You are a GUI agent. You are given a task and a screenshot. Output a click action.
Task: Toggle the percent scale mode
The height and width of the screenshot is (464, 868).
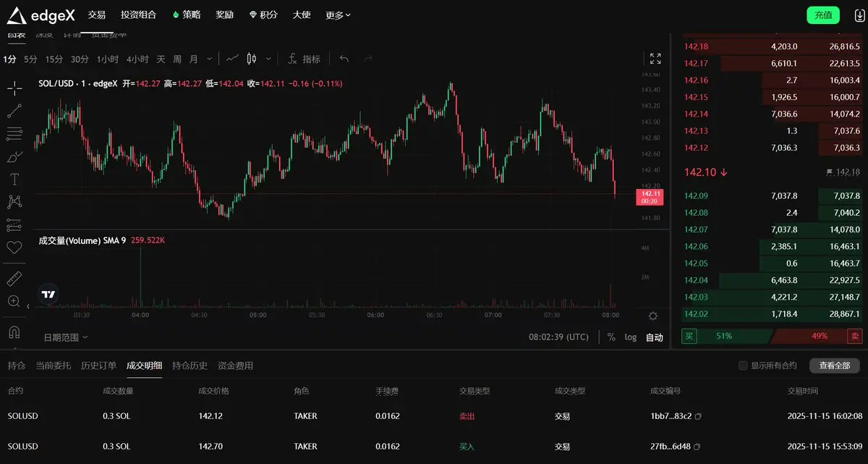[x=611, y=337]
